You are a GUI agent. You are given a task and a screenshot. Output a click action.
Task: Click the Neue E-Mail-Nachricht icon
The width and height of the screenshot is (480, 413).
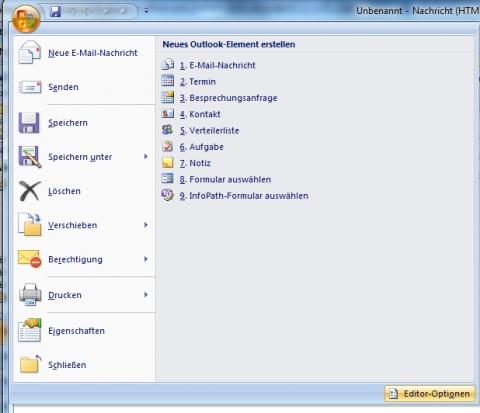[30, 52]
